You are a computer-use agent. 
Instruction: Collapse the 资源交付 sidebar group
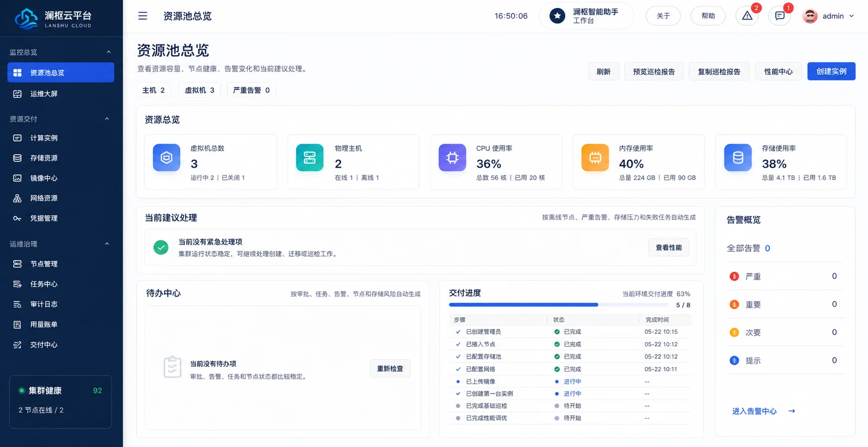click(108, 119)
